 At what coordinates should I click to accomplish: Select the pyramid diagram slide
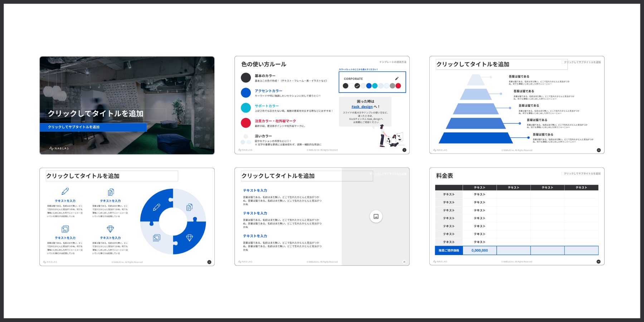tap(517, 105)
